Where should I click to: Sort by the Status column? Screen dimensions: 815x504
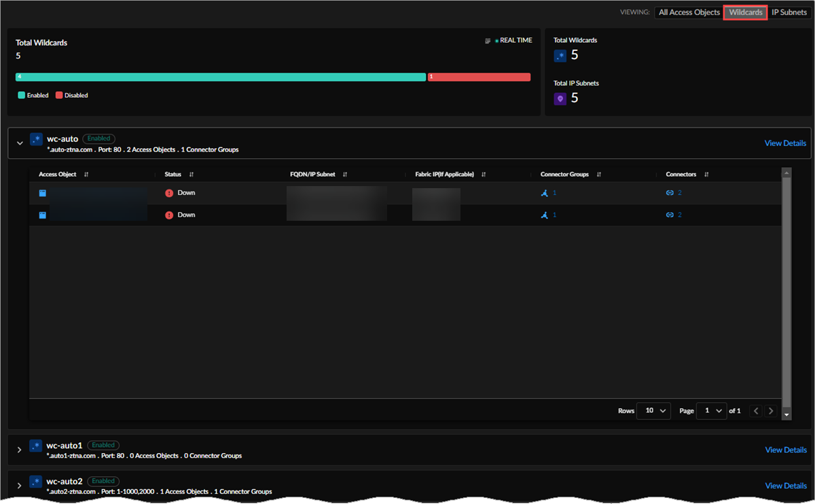point(192,175)
